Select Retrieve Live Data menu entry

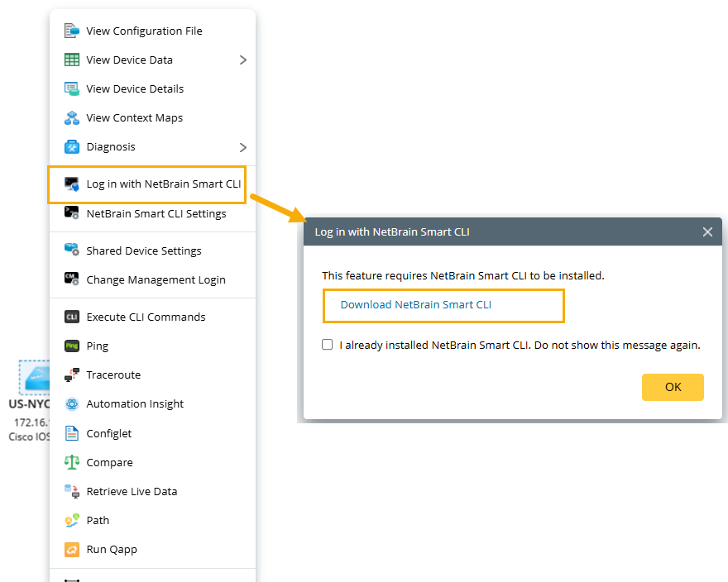click(132, 492)
